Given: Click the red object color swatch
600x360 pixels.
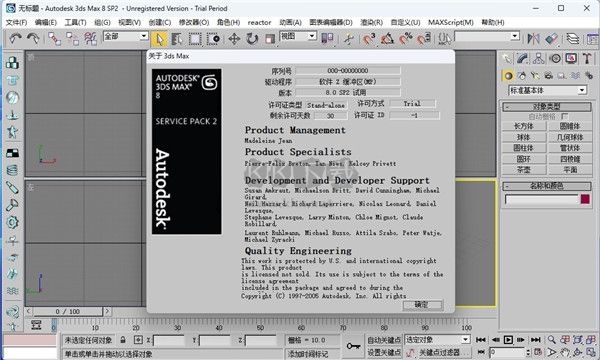Looking at the screenshot, I should click(x=585, y=199).
